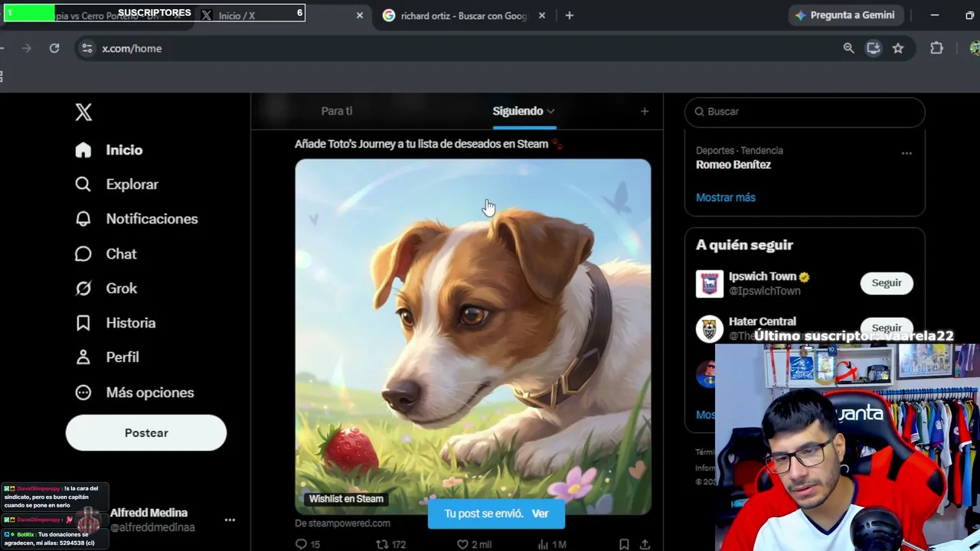Click the Postear button
980x551 pixels.
click(146, 433)
